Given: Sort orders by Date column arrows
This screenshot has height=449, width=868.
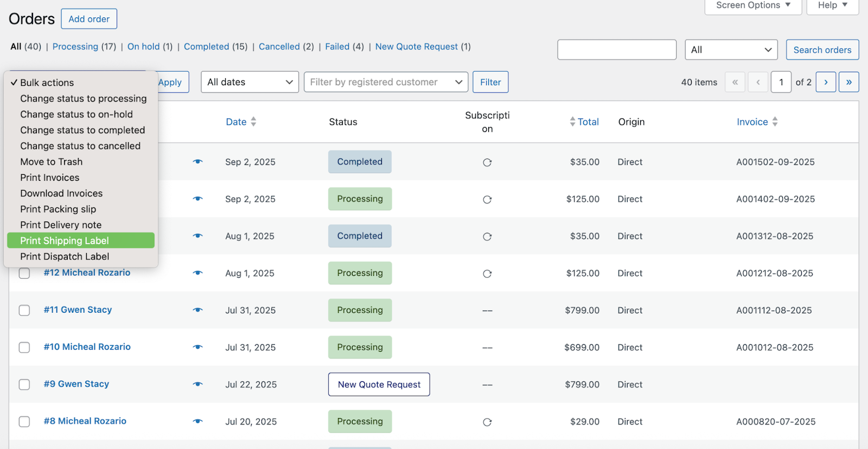Looking at the screenshot, I should tap(253, 122).
